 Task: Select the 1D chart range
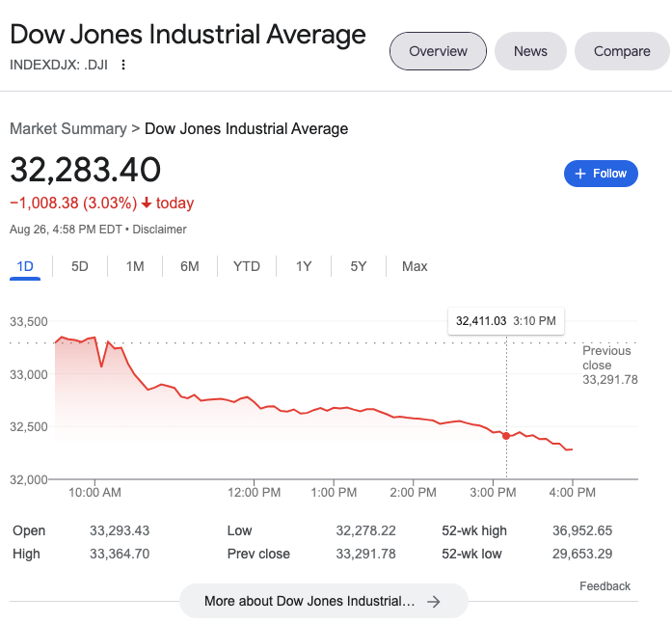pyautogui.click(x=25, y=266)
